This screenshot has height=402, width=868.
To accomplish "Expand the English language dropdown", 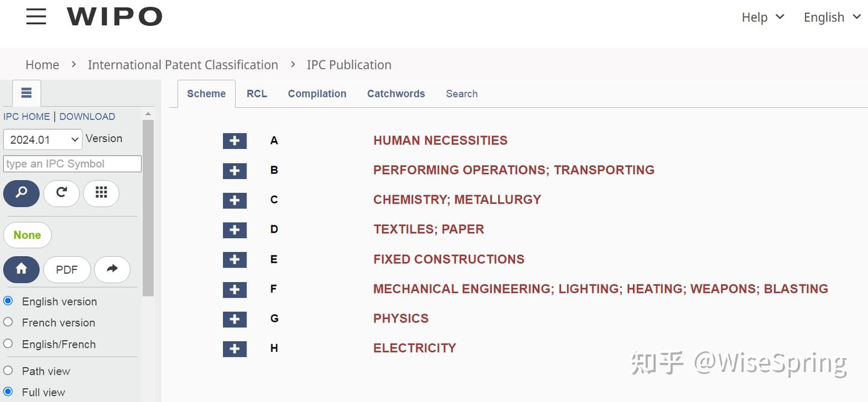I will [x=832, y=17].
